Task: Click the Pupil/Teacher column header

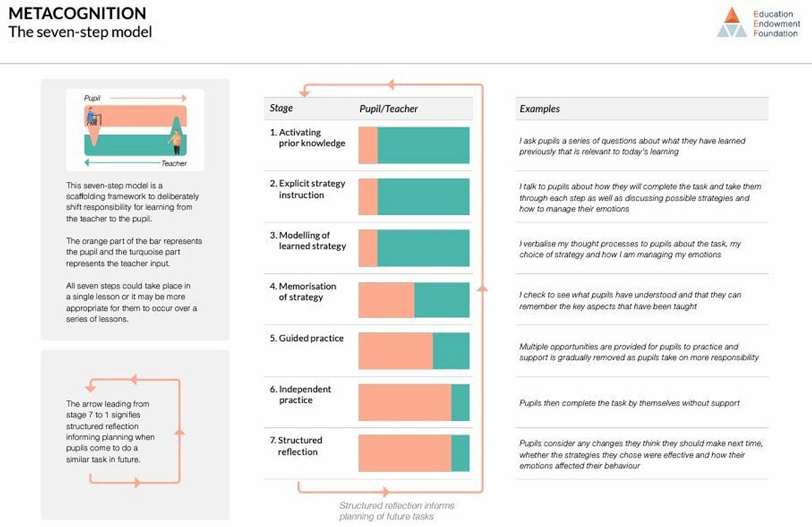Action: pyautogui.click(x=388, y=109)
